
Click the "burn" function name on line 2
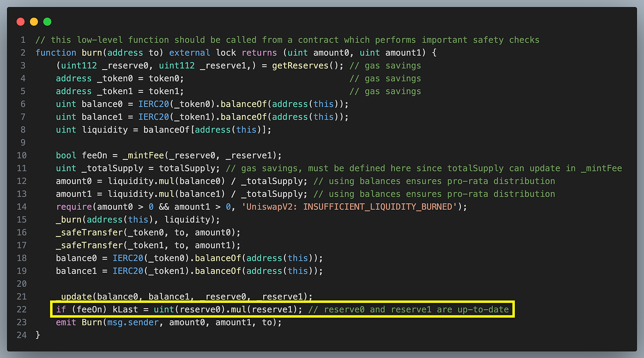(92, 53)
